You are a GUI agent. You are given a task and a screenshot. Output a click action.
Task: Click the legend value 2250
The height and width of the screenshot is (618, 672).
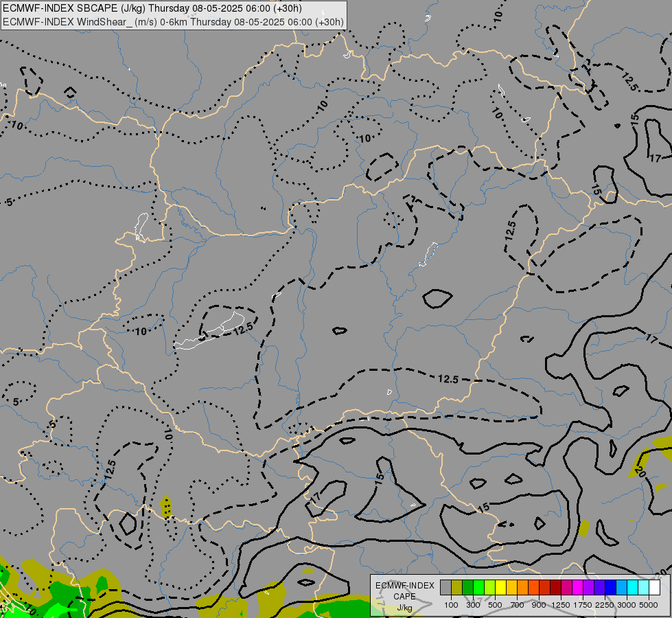[x=605, y=605]
